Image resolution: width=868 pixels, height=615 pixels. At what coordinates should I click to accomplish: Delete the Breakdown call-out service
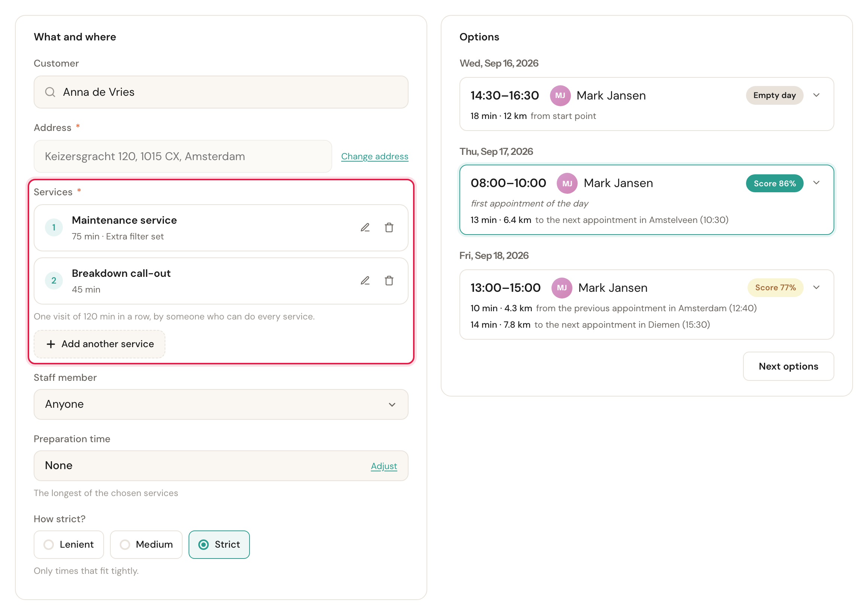click(x=389, y=281)
